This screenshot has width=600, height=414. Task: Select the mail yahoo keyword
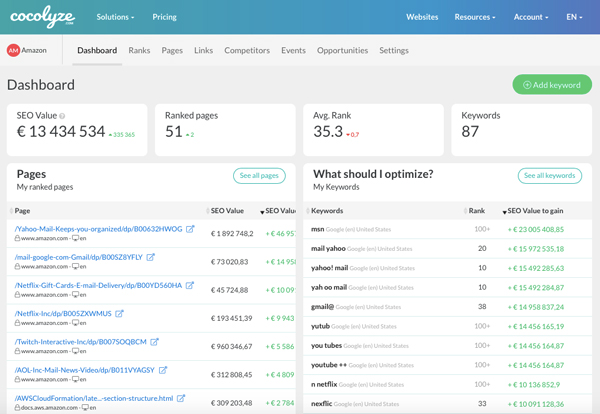(328, 248)
